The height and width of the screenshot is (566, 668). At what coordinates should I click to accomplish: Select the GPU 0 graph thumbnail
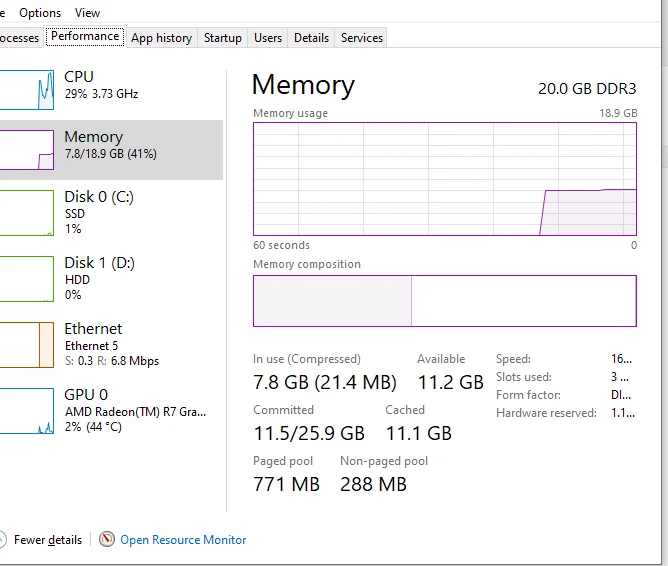(x=27, y=411)
